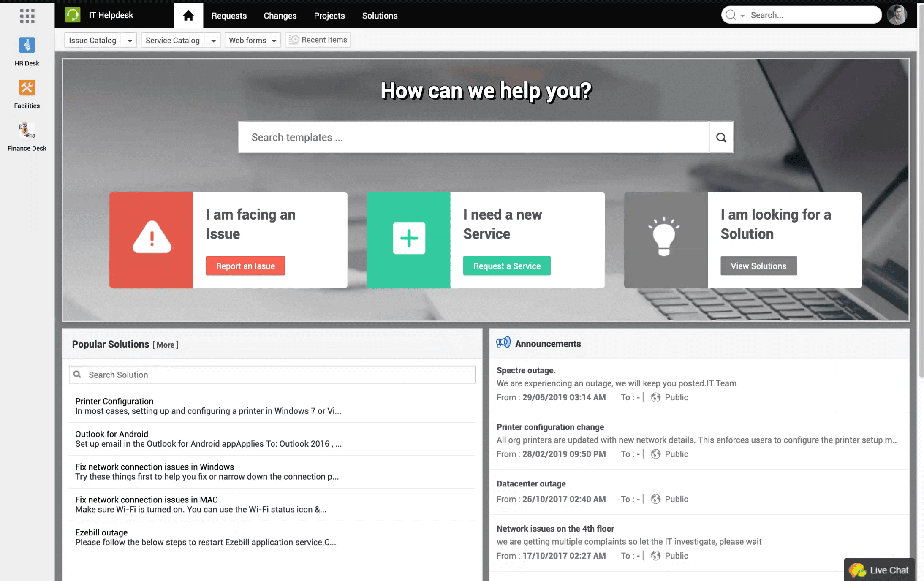
Task: Click the IT Helpdesk green logo
Action: [73, 15]
